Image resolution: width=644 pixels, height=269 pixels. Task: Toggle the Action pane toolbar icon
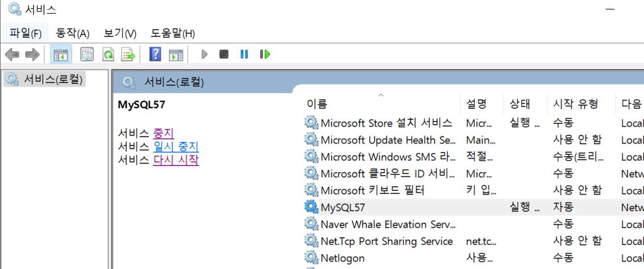pyautogui.click(x=176, y=54)
